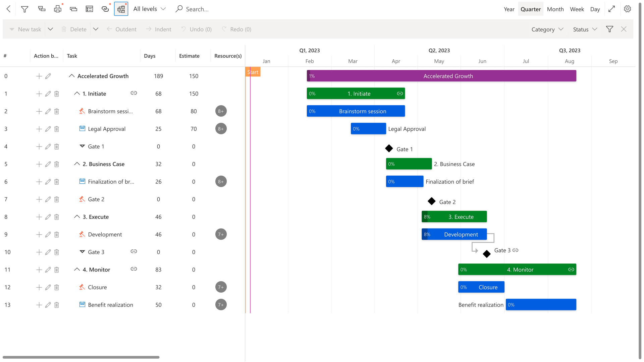This screenshot has width=644, height=362.
Task: Click the purple Accelerated Growth bar
Action: click(441, 76)
